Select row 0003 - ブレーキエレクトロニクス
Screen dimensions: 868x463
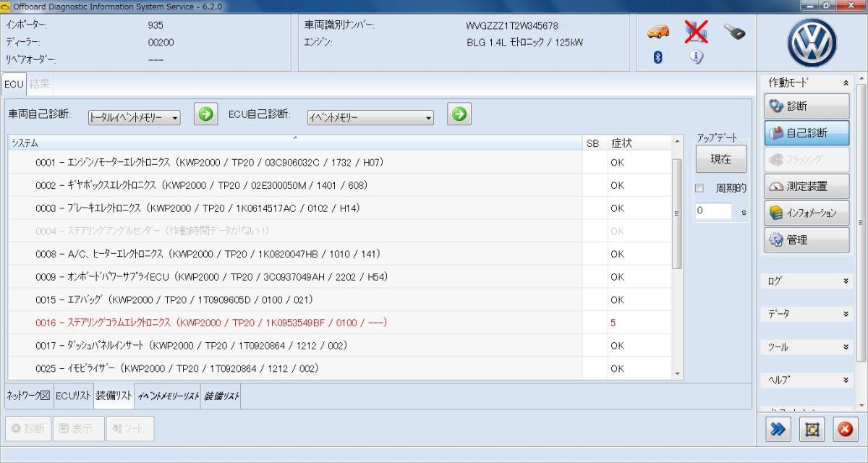[x=340, y=208]
